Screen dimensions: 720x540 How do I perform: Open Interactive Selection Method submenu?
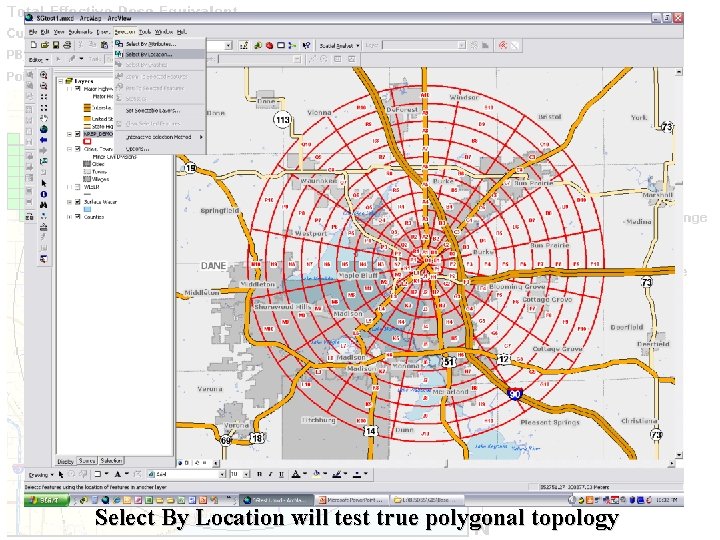(x=159, y=137)
